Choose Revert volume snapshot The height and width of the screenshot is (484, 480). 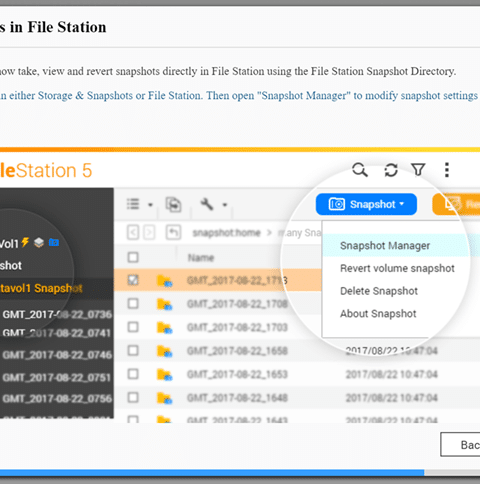[397, 268]
